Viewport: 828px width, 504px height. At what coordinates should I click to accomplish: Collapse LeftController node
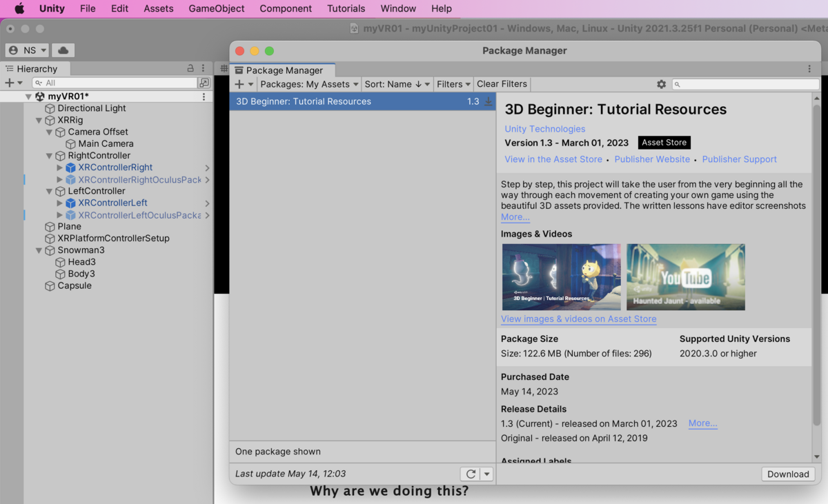(50, 191)
